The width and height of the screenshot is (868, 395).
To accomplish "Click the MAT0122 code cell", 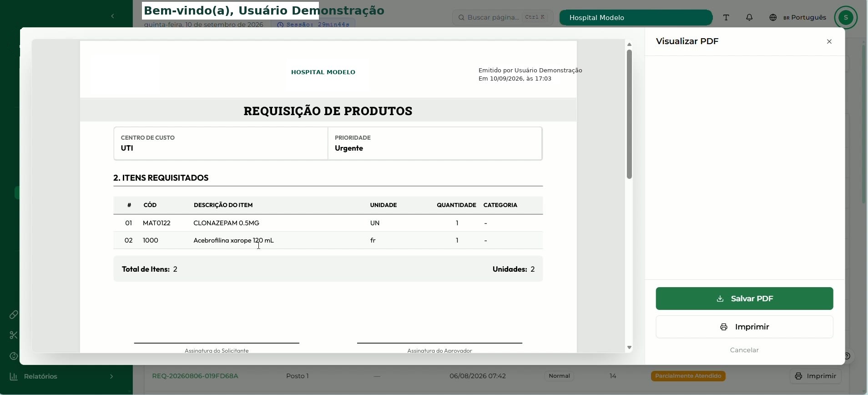I will [x=156, y=223].
